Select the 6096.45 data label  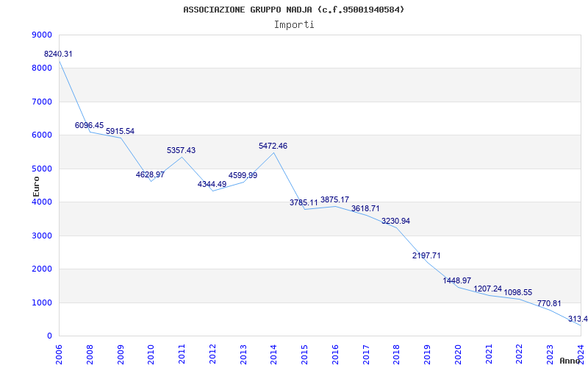[89, 125]
